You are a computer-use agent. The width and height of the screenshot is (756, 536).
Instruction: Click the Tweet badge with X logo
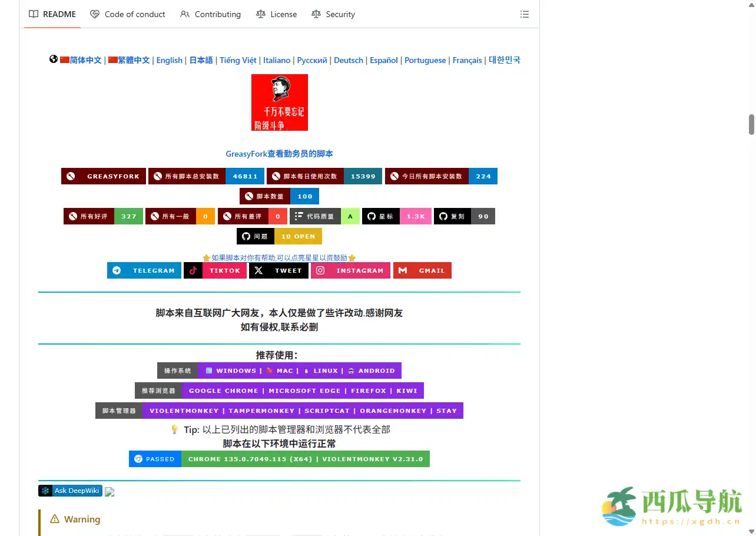point(278,270)
